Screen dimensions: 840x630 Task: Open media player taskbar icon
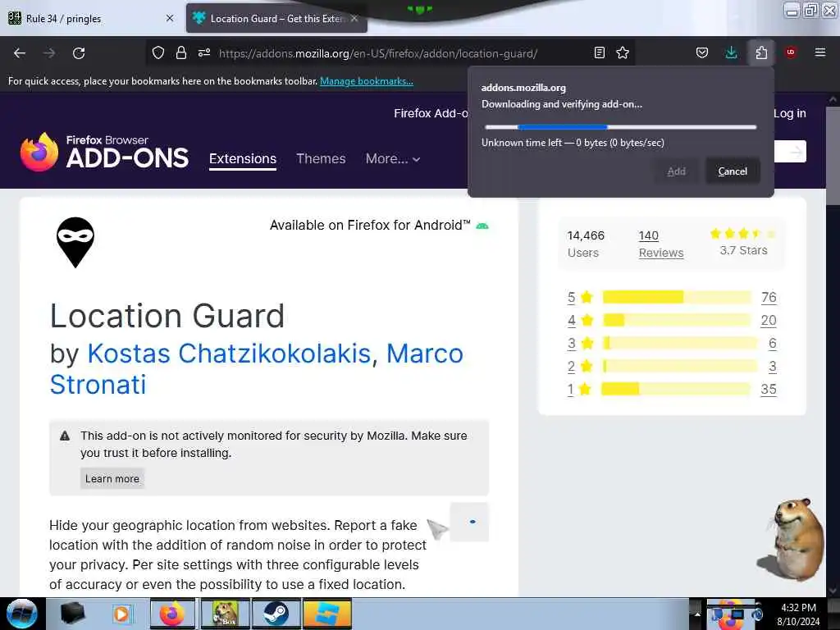tap(121, 614)
